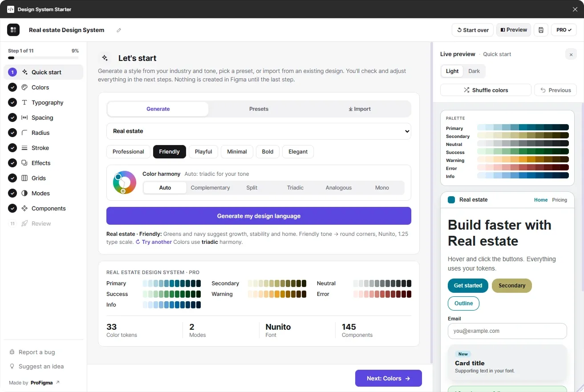Select Complementary color harmony
Screen dimensions: 584x392
click(210, 188)
